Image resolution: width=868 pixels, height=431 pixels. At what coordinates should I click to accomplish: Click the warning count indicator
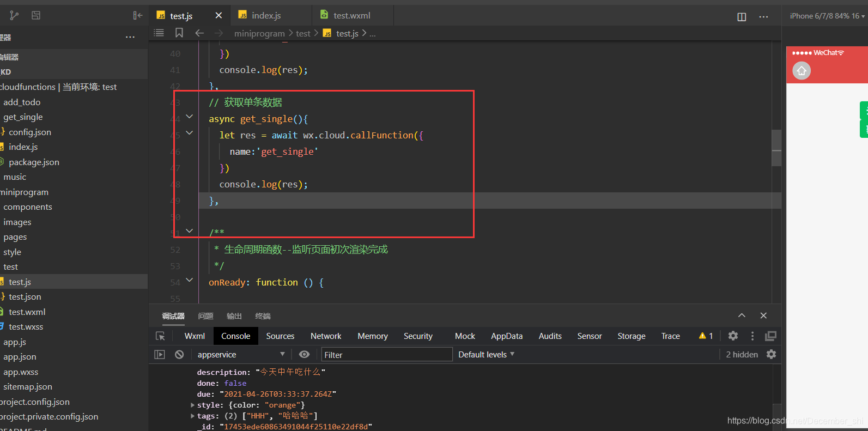tap(706, 336)
